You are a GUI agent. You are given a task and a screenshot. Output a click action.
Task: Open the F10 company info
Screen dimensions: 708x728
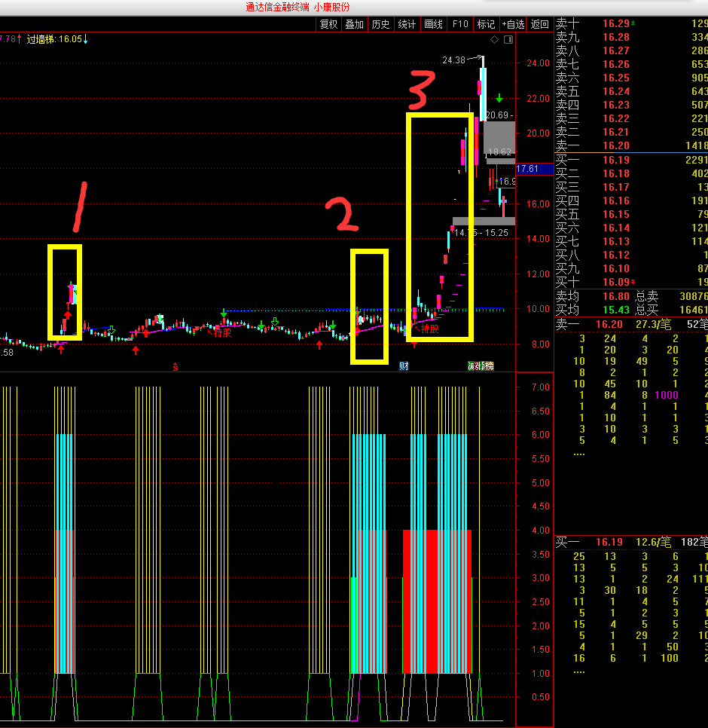pos(460,24)
